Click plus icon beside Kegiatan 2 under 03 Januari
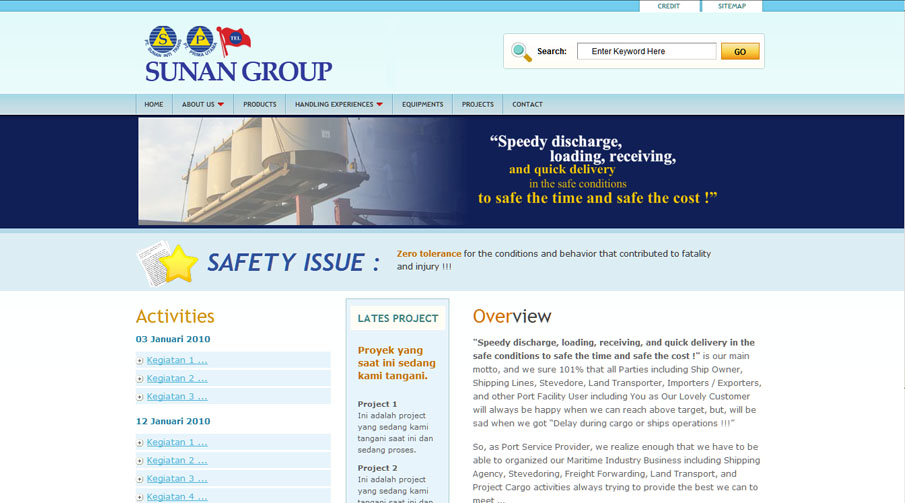 pyautogui.click(x=140, y=379)
